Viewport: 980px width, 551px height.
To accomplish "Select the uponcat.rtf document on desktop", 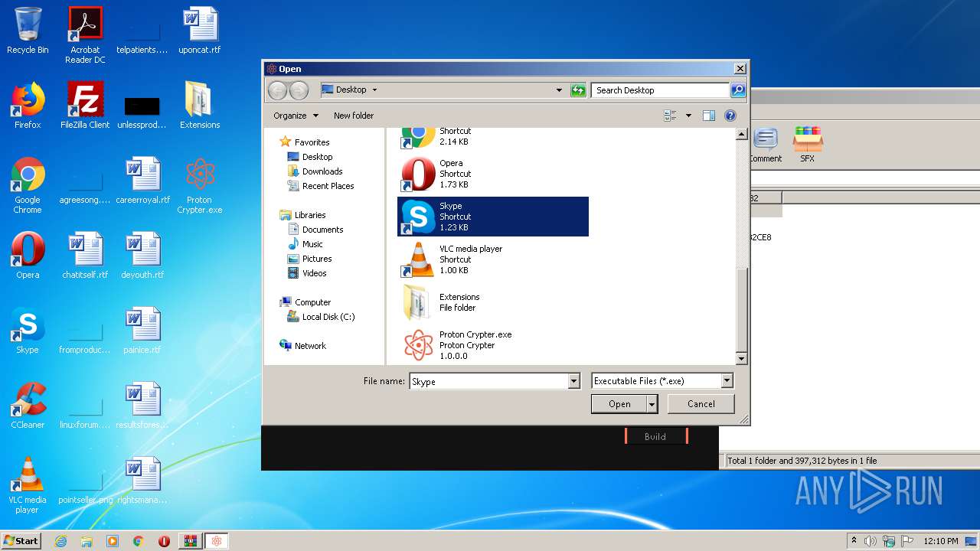I will click(x=200, y=31).
